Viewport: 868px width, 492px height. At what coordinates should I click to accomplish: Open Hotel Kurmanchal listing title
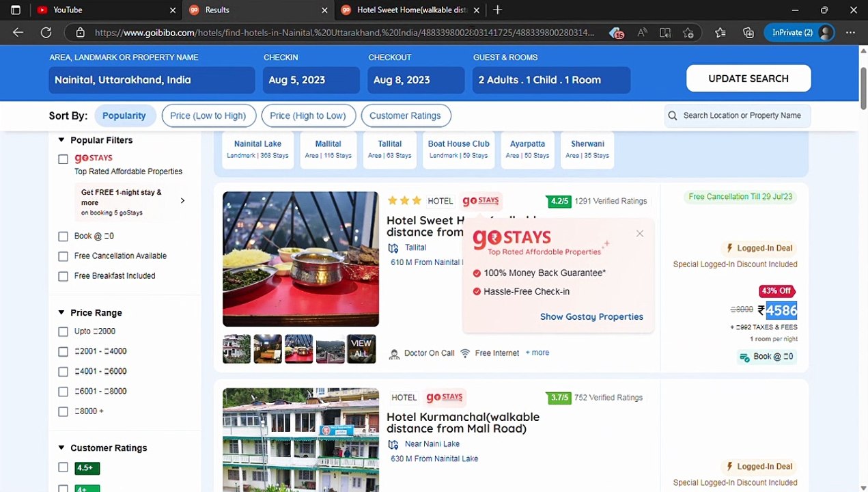tap(463, 423)
